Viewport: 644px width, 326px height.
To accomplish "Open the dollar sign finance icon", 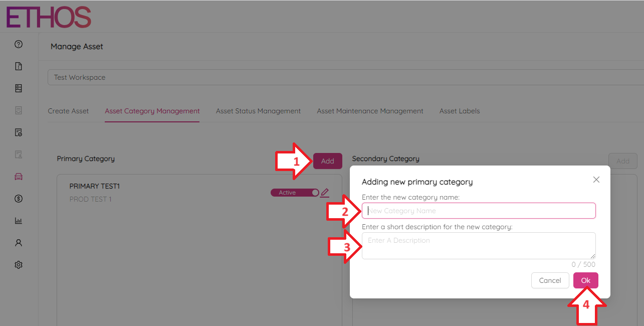I will pos(19,199).
